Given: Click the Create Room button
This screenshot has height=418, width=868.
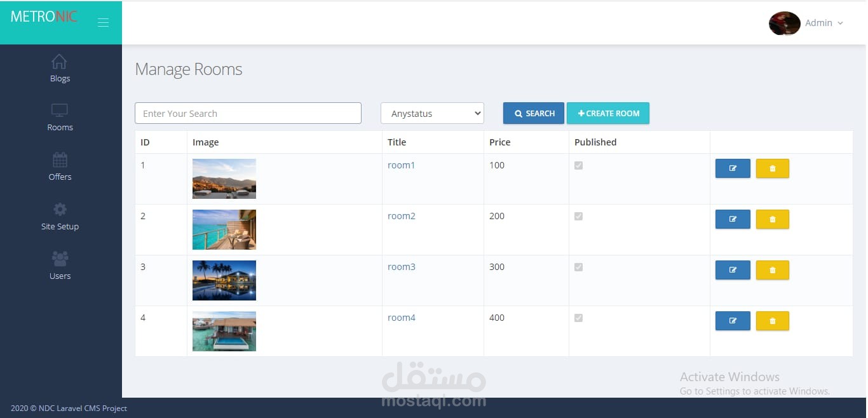Looking at the screenshot, I should (608, 113).
